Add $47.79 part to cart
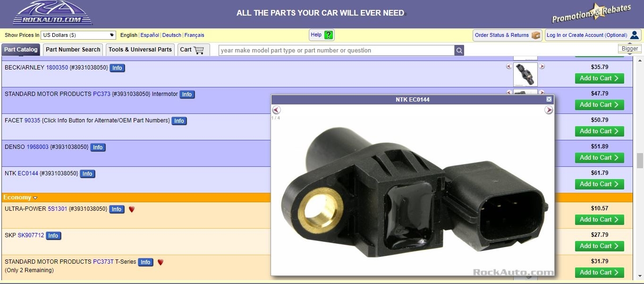The image size is (644, 284). pyautogui.click(x=600, y=105)
